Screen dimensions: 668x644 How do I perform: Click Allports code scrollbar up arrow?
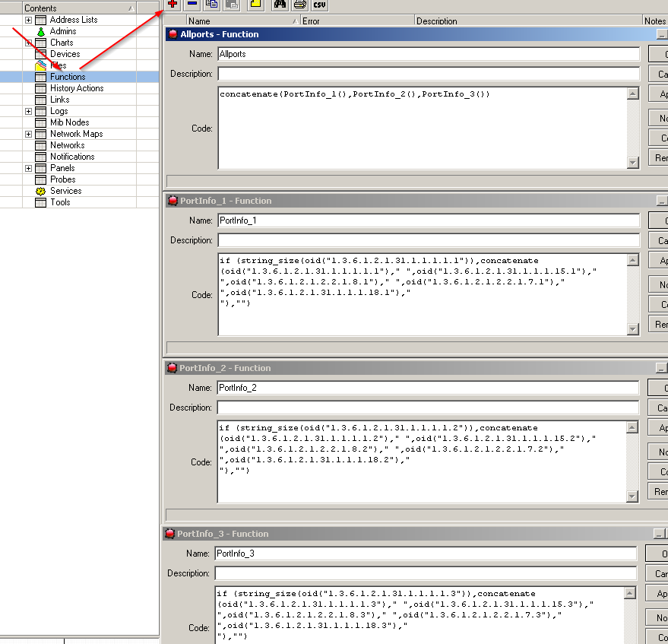pos(633,94)
